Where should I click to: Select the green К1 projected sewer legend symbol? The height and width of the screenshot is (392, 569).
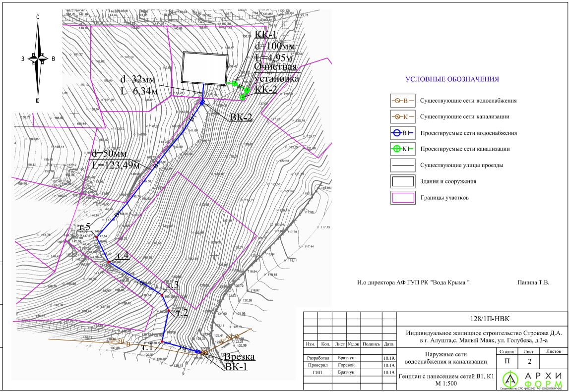click(402, 149)
